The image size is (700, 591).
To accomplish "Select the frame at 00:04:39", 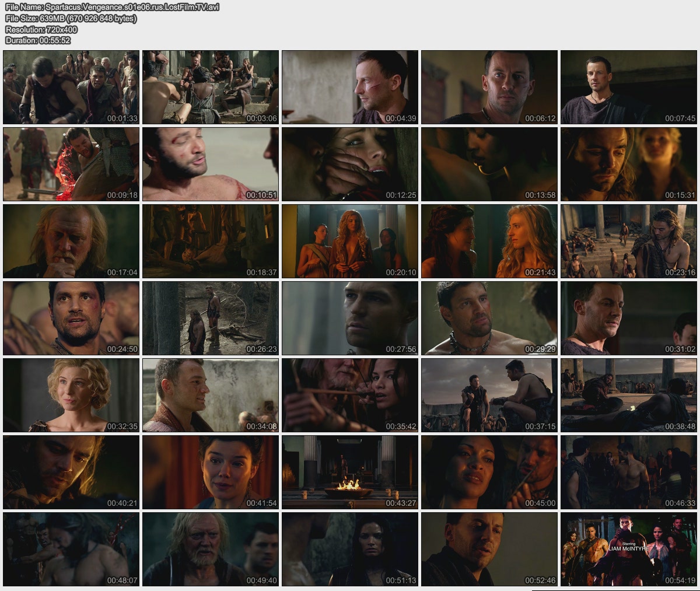I will (x=350, y=87).
